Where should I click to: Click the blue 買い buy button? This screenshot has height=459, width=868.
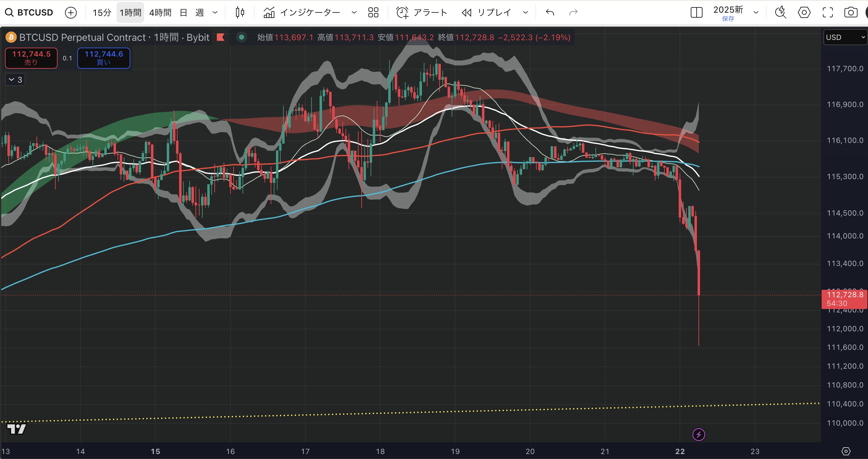pos(104,58)
